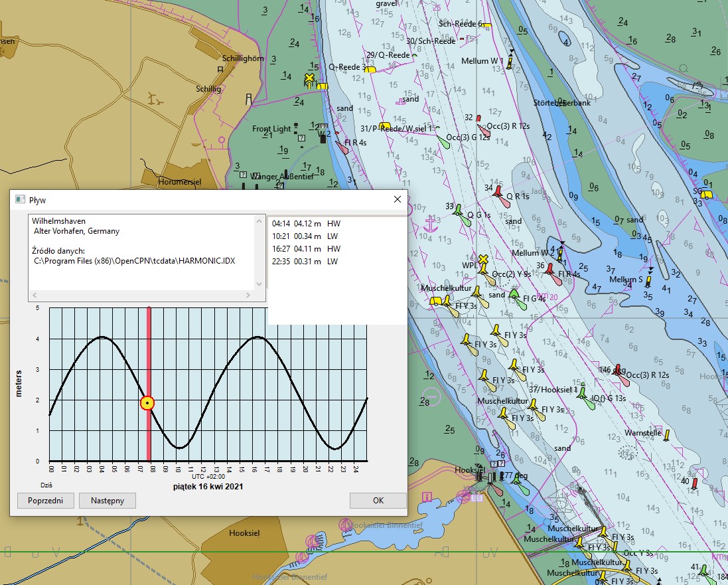Image resolution: width=728 pixels, height=585 pixels.
Task: Click the station info scroll-up arrow
Action: tap(259, 221)
